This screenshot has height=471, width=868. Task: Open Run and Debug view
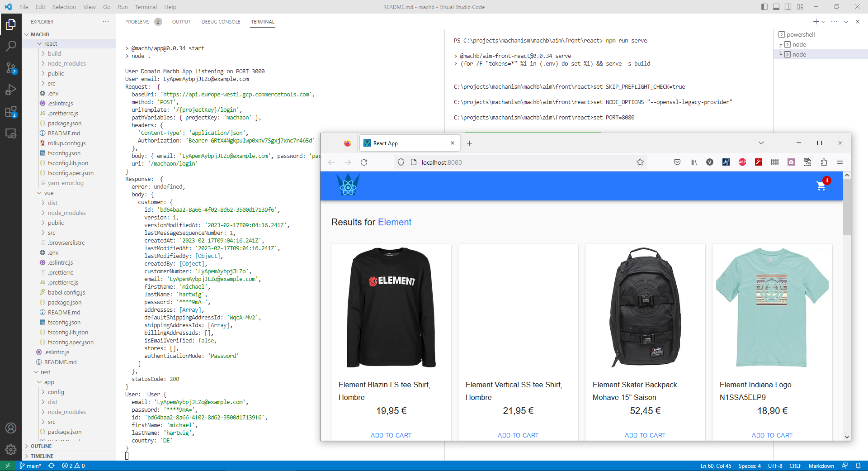[x=11, y=90]
